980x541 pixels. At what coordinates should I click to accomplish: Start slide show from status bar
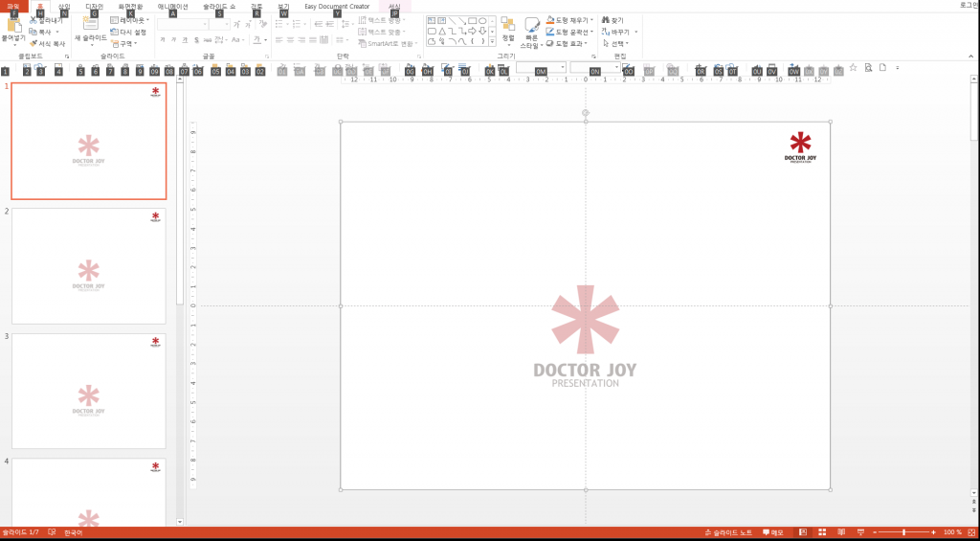[x=860, y=532]
